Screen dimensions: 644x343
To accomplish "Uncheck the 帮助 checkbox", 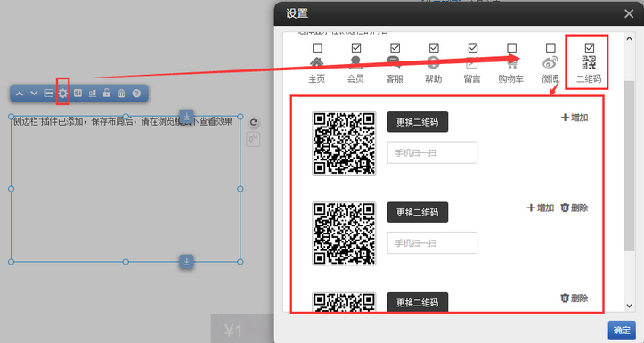I will tap(434, 48).
